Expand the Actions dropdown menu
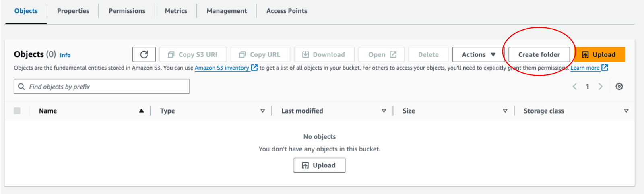Image resolution: width=644 pixels, height=194 pixels. 478,54
